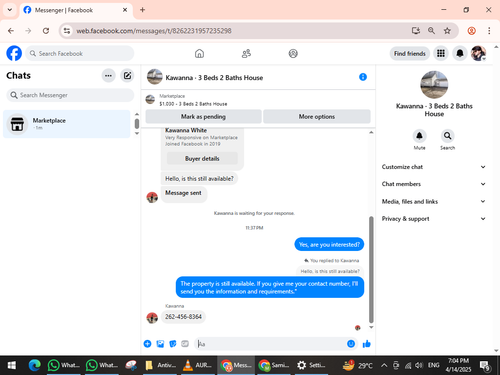Click the Search Messenger field

tap(70, 95)
